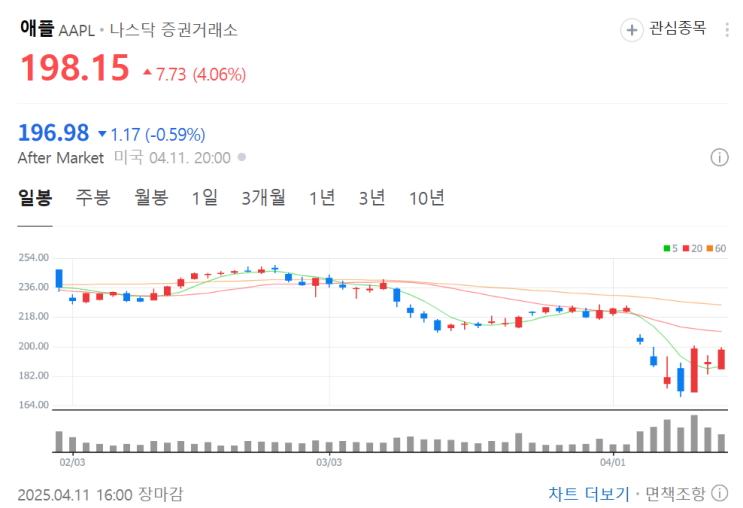Click the last red candlestick on the chart
743x508 pixels.
point(721,359)
